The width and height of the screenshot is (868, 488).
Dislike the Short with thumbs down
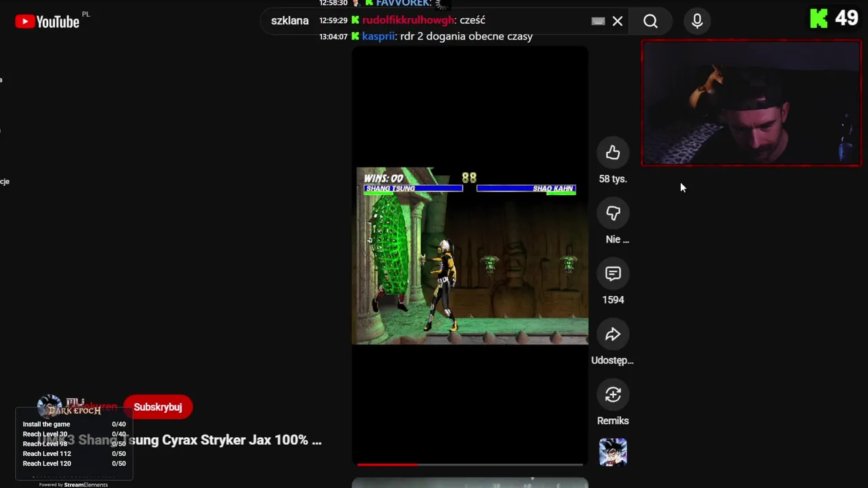pyautogui.click(x=613, y=213)
